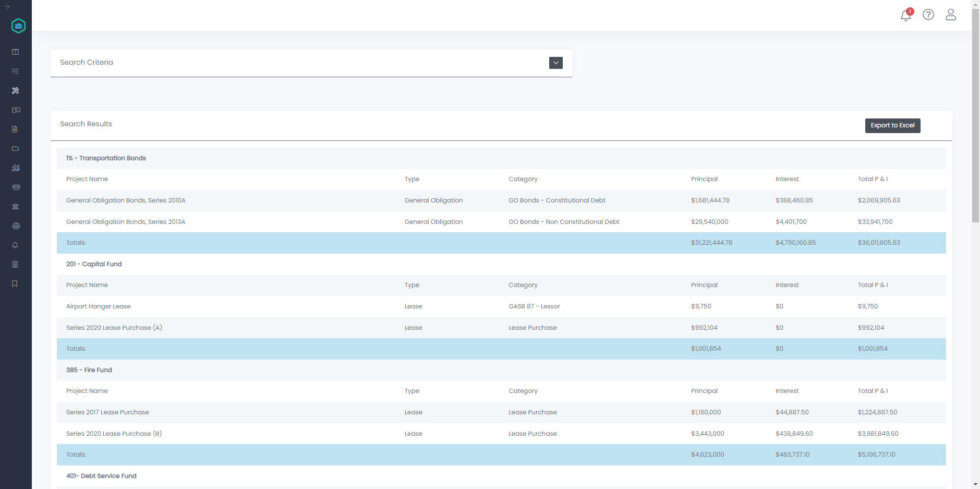Select the scales of justice sidebar icon

pyautogui.click(x=15, y=226)
